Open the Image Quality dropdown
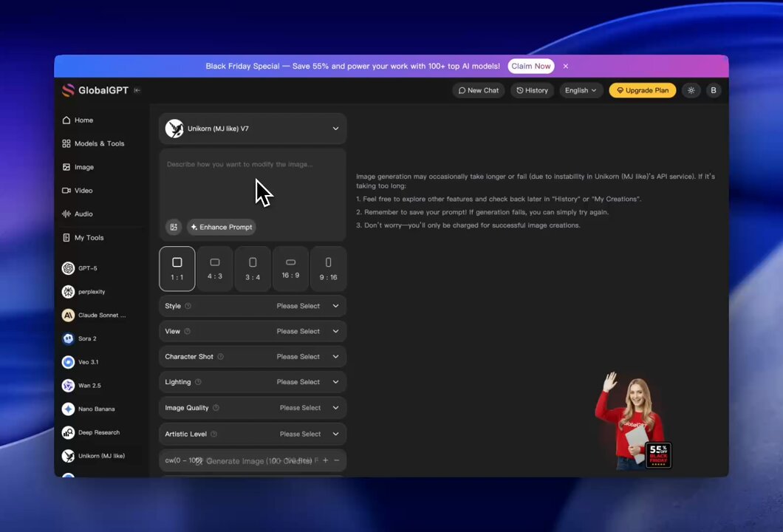This screenshot has width=783, height=532. [253, 408]
